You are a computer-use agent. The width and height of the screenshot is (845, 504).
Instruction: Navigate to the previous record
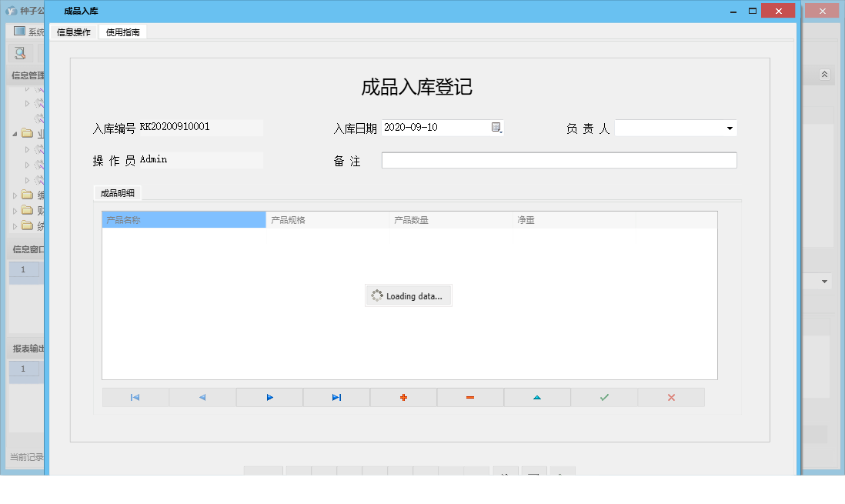click(x=202, y=397)
